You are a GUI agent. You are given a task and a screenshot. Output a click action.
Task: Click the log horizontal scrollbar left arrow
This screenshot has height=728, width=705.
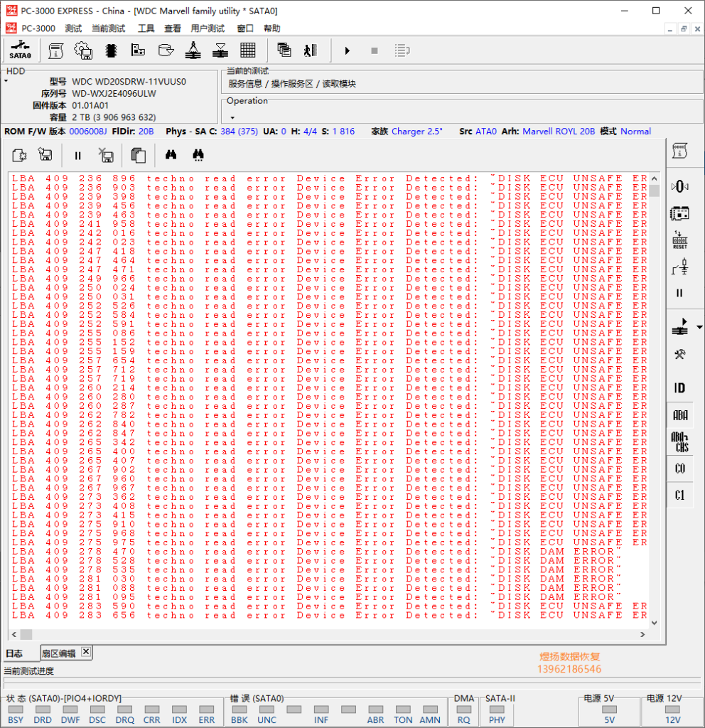(x=14, y=634)
